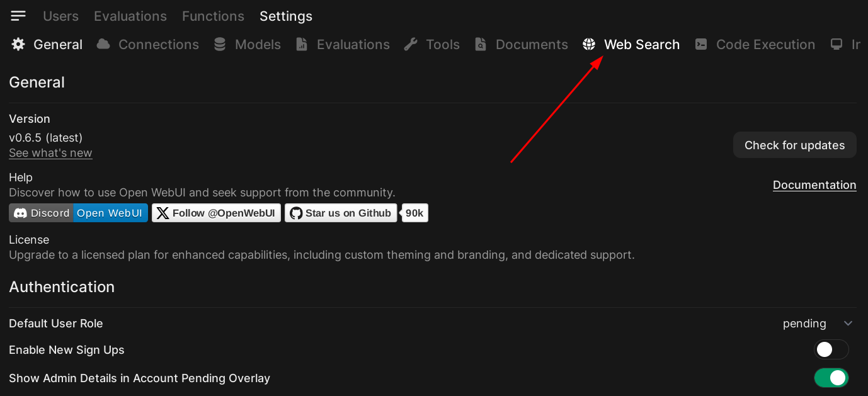
Task: Click the chevron beside pending role
Action: 848,323
